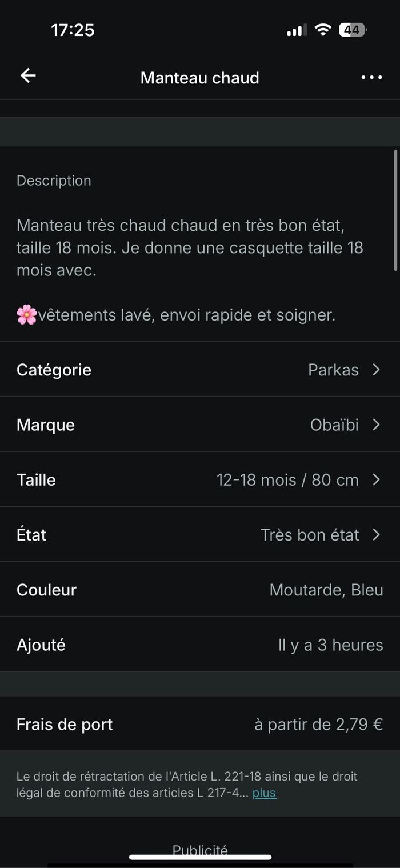
Task: Expand the État chevron arrow
Action: point(376,534)
